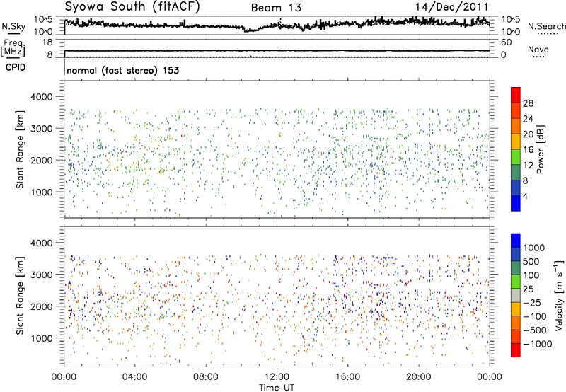Click the light green 12–16 dB power segment

tap(516, 157)
